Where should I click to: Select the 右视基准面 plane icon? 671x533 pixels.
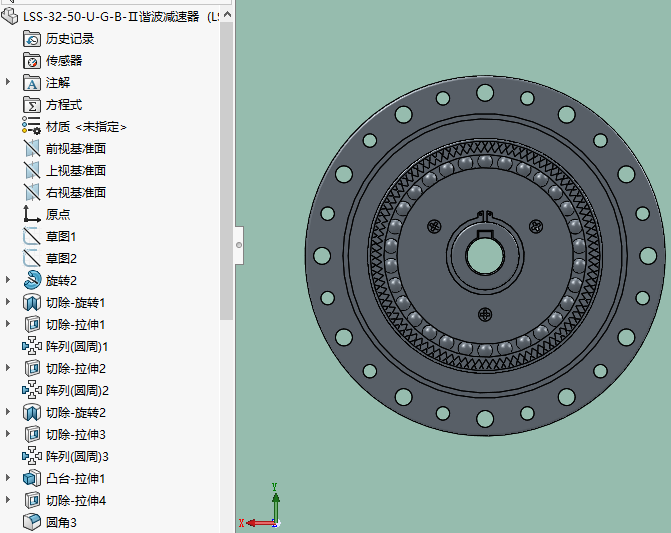[32, 192]
